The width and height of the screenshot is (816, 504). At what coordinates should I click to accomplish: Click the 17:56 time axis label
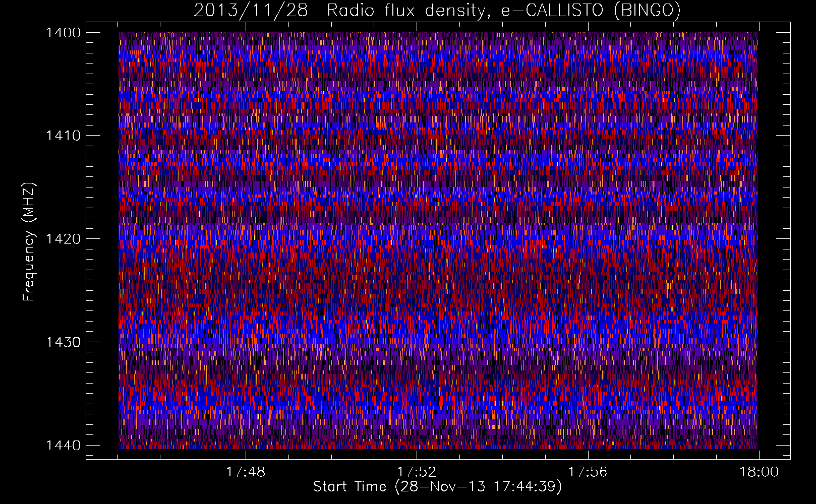point(588,472)
